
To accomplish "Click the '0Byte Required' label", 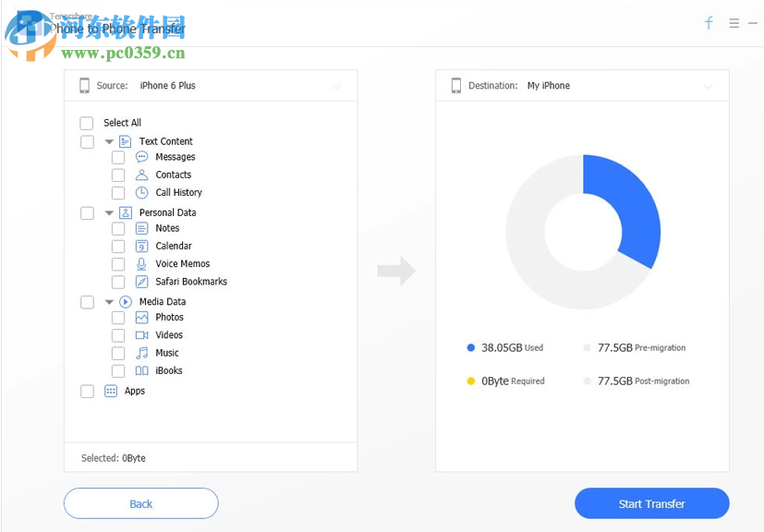I will point(513,381).
